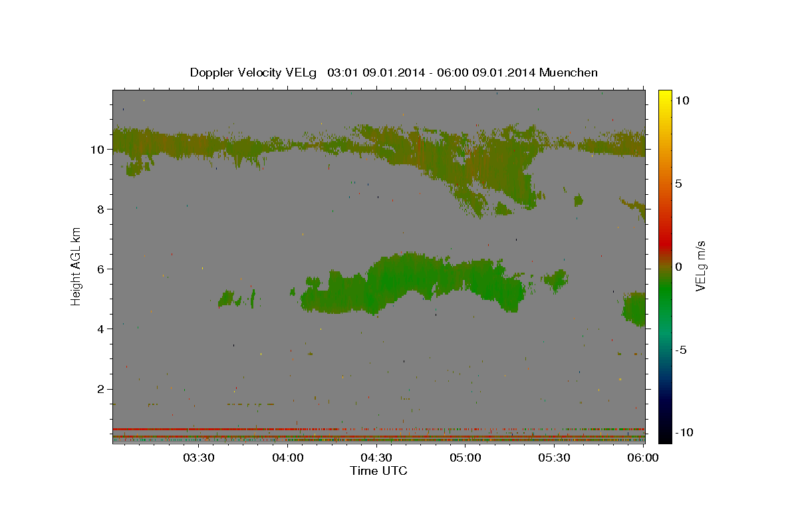The height and width of the screenshot is (532, 798).
Task: Click the red near-surface velocity band
Action: click(x=378, y=429)
